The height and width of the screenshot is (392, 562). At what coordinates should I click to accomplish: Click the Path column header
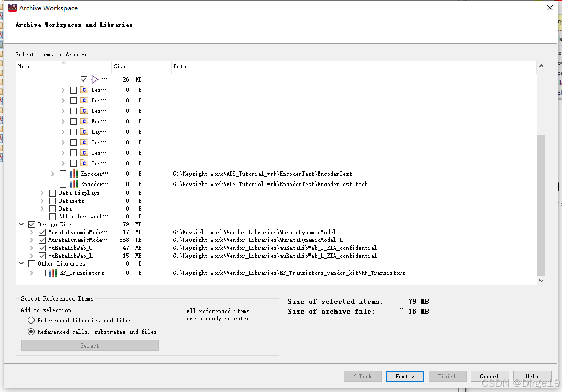pos(179,66)
